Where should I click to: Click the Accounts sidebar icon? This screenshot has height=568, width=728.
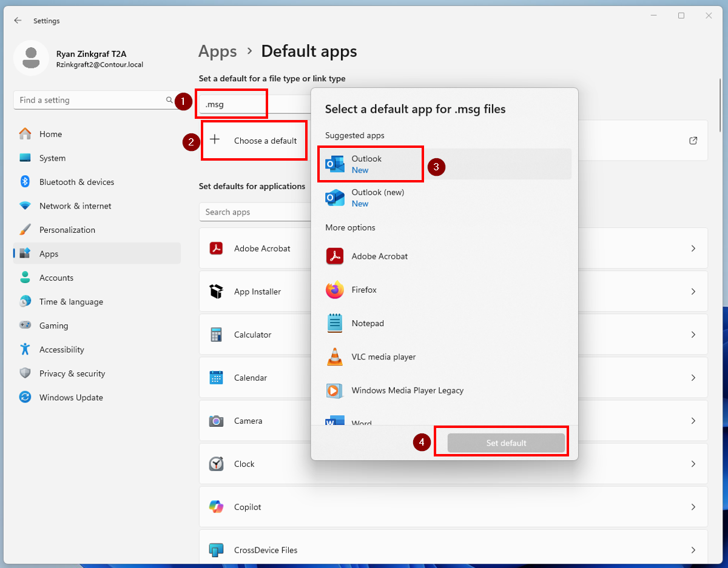pos(25,278)
